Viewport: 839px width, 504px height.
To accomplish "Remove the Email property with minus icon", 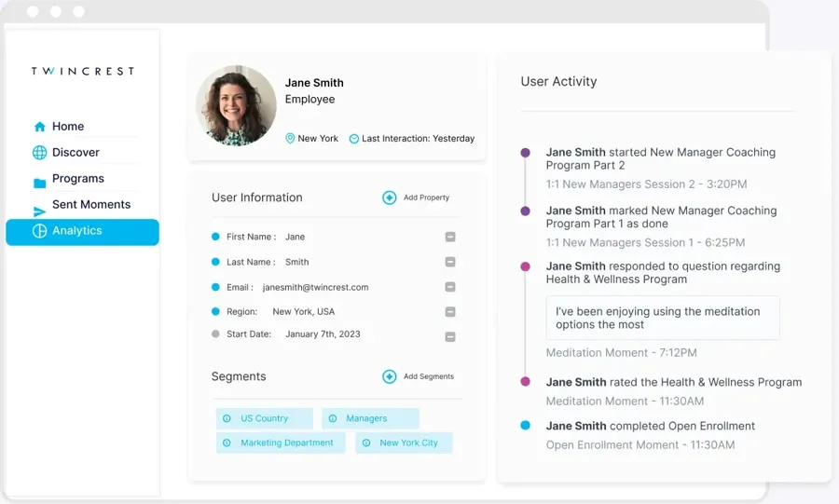I will [x=450, y=287].
